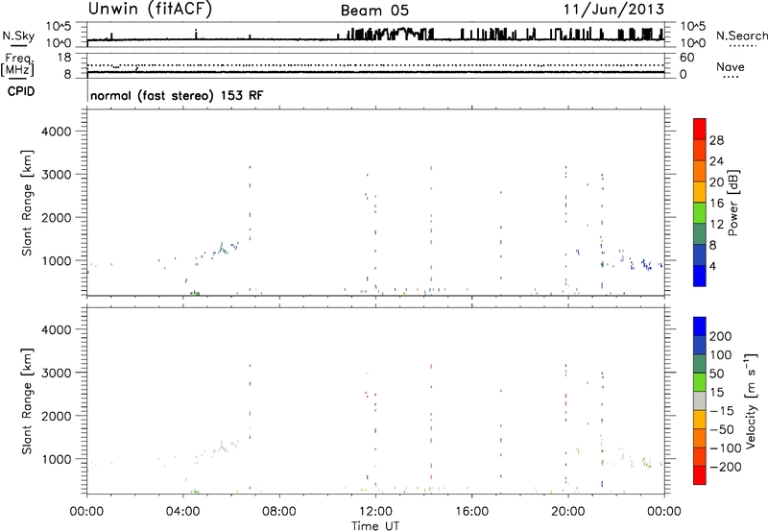
Task: Click the date '11/Jun/2013'
Action: (x=613, y=9)
